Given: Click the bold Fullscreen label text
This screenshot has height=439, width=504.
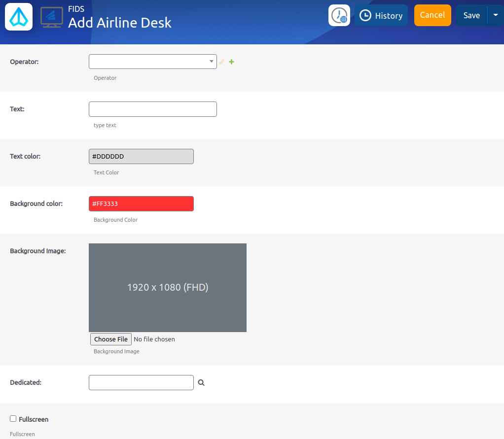Looking at the screenshot, I should tap(34, 419).
